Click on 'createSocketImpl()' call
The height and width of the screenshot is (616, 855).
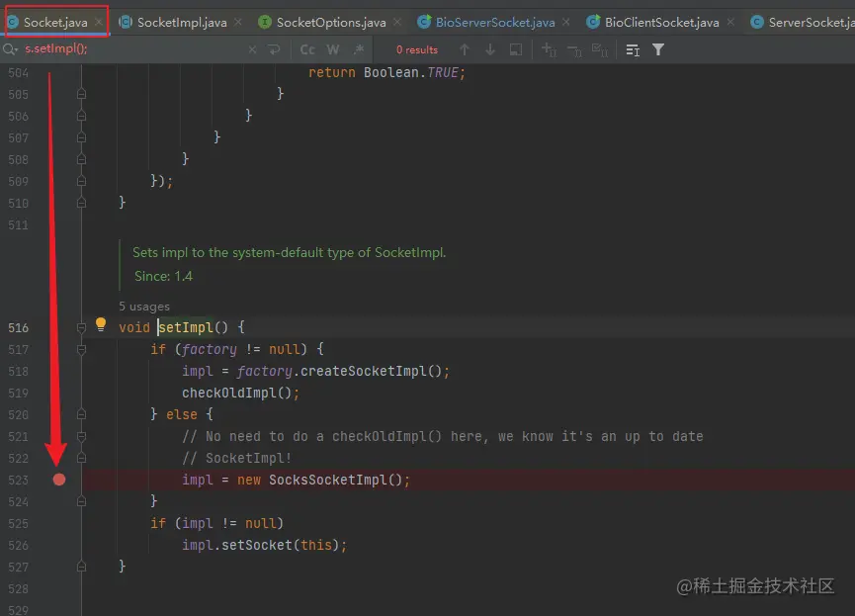click(x=371, y=371)
